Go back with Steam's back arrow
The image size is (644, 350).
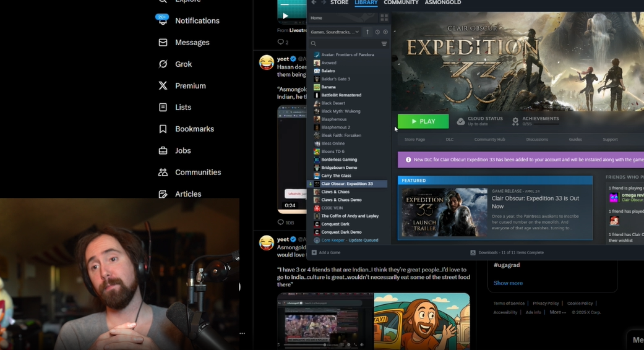click(314, 2)
